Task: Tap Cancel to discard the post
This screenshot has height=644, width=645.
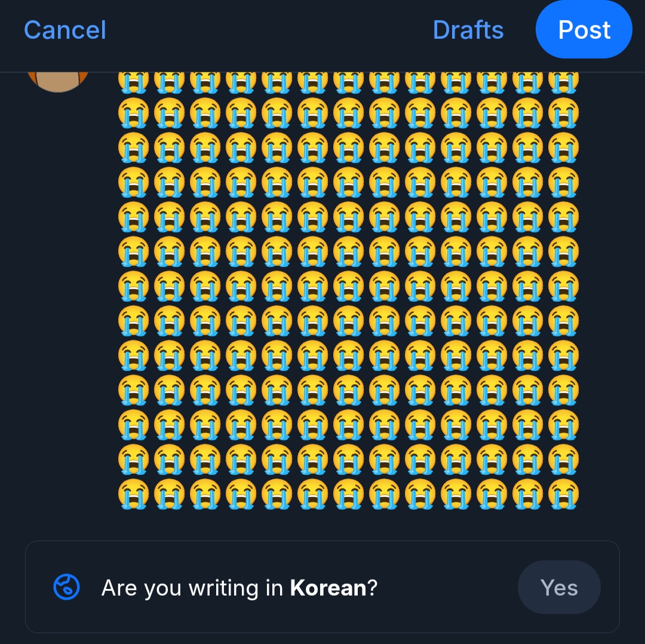Action: pyautogui.click(x=64, y=30)
